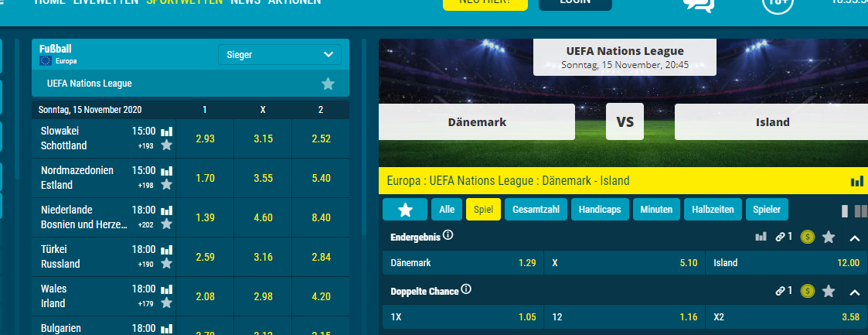Show +179 more bets for Wales Irland
Screen dimensions: 868x335
point(145,303)
